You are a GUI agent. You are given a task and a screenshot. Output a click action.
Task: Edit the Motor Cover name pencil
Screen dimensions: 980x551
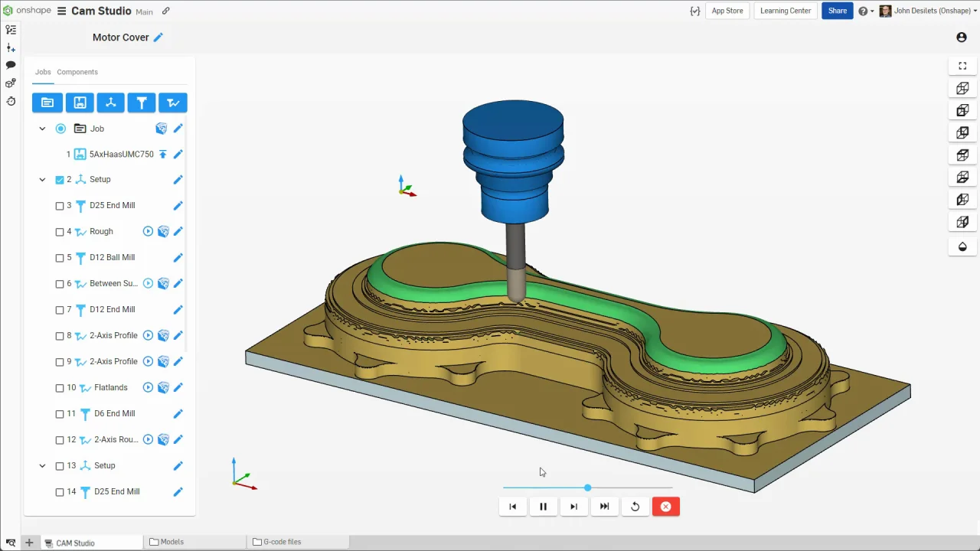[158, 37]
